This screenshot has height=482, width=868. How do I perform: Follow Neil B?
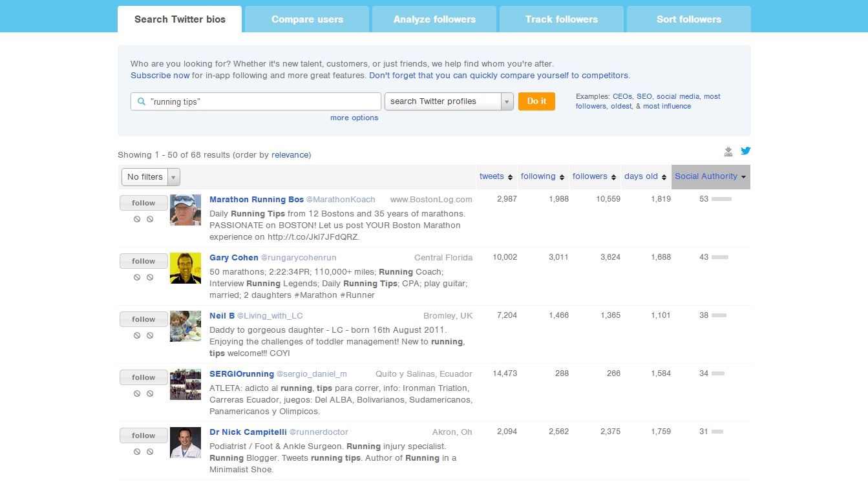(143, 319)
